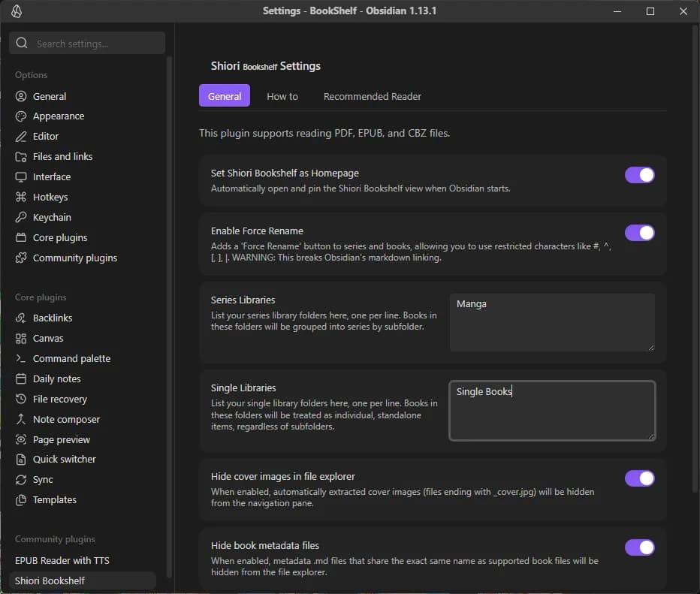Click the main settings pane scrollbar
This screenshot has width=700, height=594.
pos(695,259)
